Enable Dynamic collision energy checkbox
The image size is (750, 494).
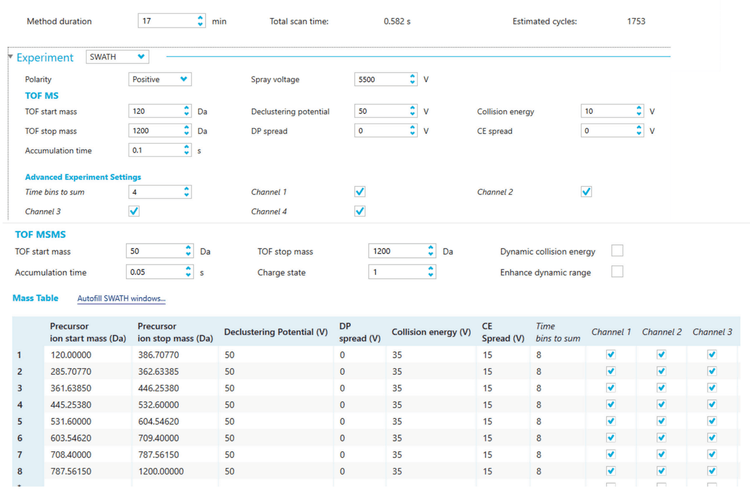coord(617,251)
